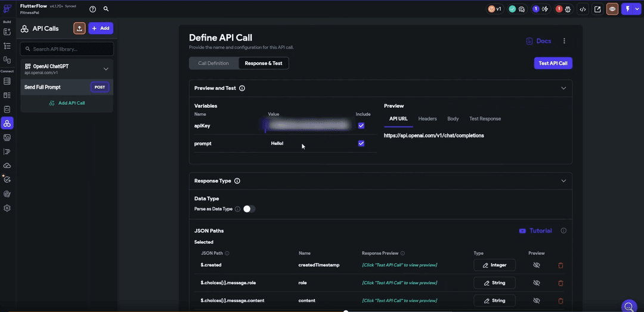Open the Widget Palette in left sidebar

(x=7, y=32)
